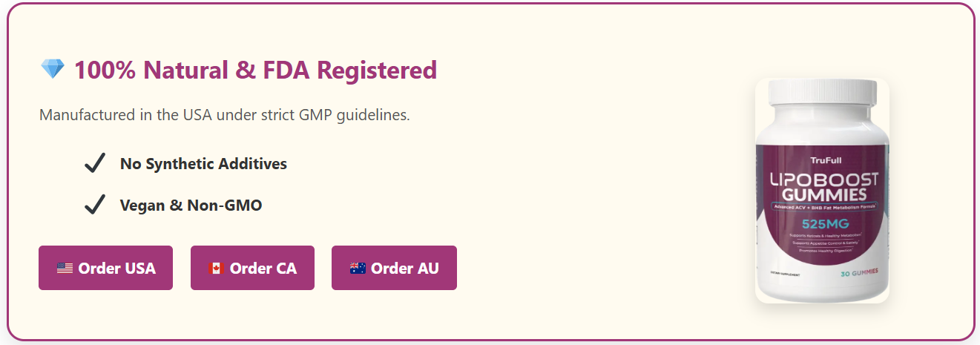Select the "Vegan & Non-GMO" label
The height and width of the screenshot is (345, 980).
click(x=191, y=205)
